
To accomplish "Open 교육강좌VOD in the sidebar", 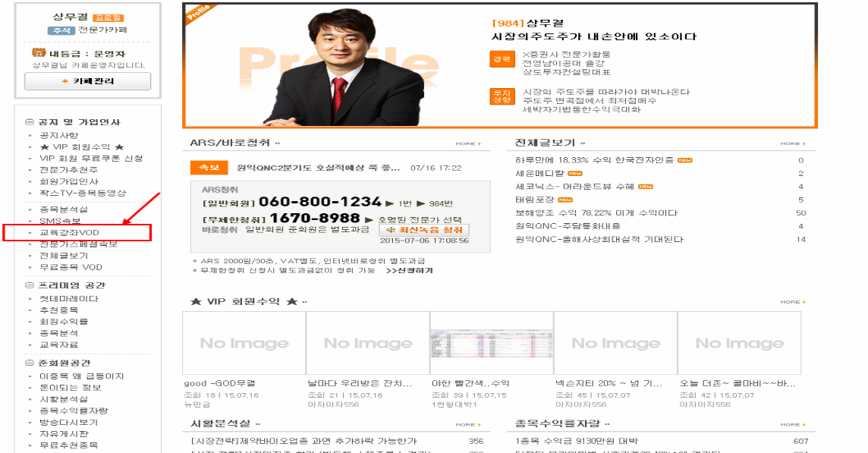I will 70,232.
